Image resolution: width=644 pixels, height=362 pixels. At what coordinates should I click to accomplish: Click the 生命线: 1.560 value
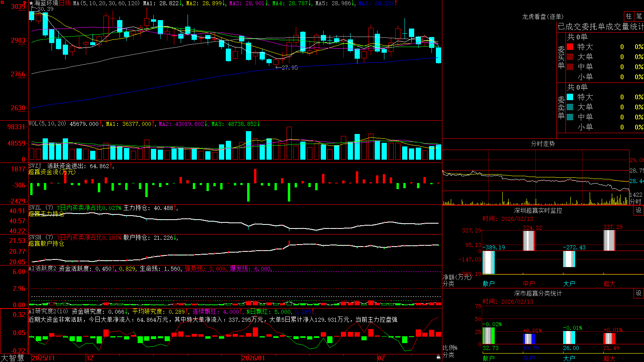coord(160,269)
